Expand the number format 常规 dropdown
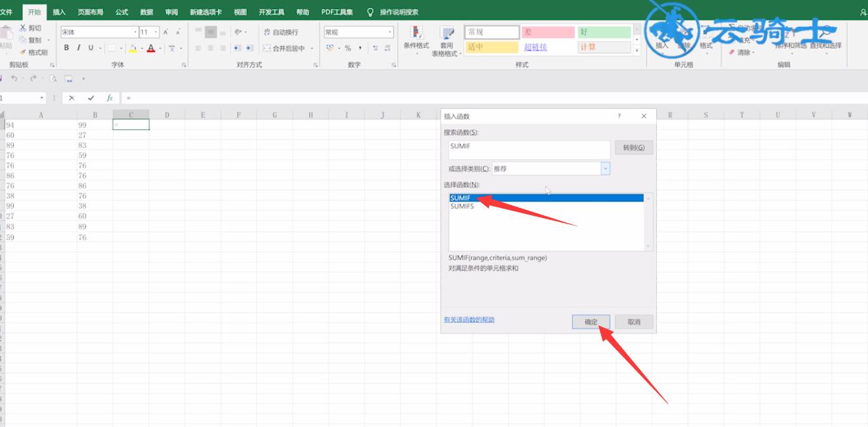Viewport: 868px width, 427px height. pos(390,32)
